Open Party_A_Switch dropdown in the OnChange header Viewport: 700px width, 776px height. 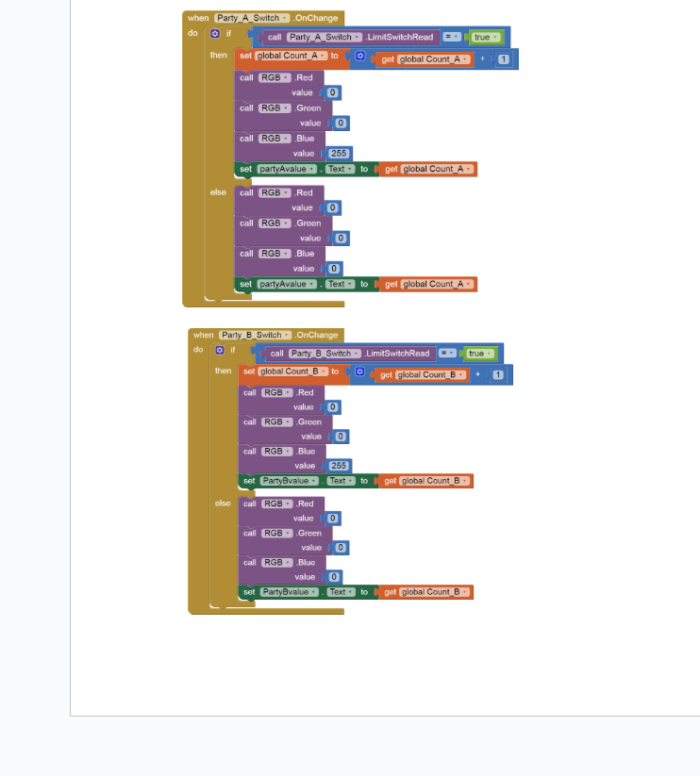(252, 18)
